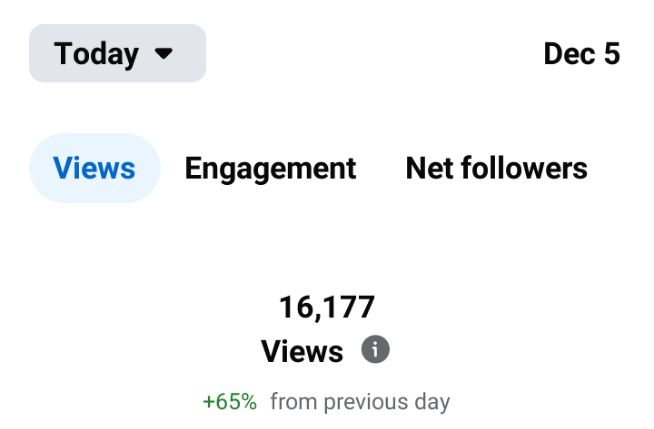Expand the time period selector pill
Image resolution: width=654 pixels, height=429 pixels.
point(117,53)
